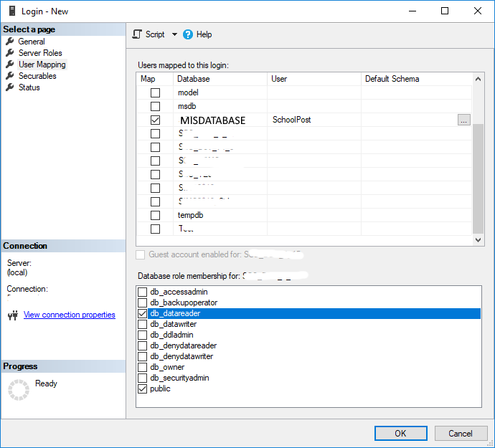Open the General page
Image resolution: width=495 pixels, height=448 pixels.
coord(32,42)
